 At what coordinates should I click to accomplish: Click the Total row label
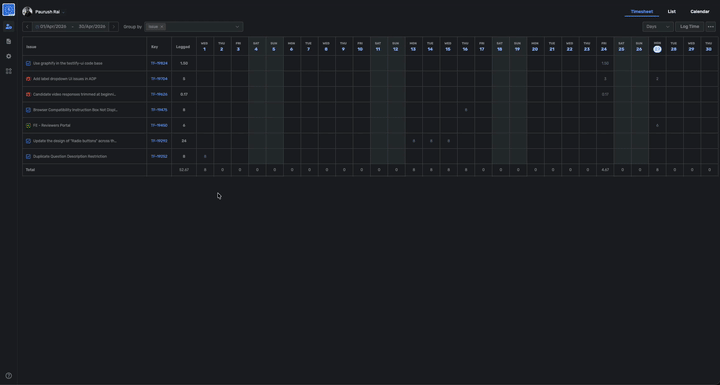click(x=30, y=170)
